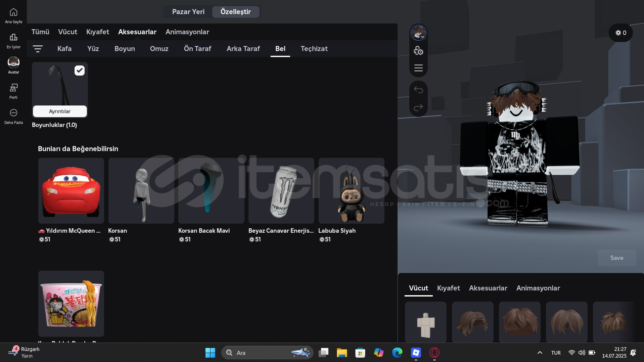Image resolution: width=644 pixels, height=362 pixels.
Task: Click avatar profile switcher circle icon
Action: click(x=418, y=33)
